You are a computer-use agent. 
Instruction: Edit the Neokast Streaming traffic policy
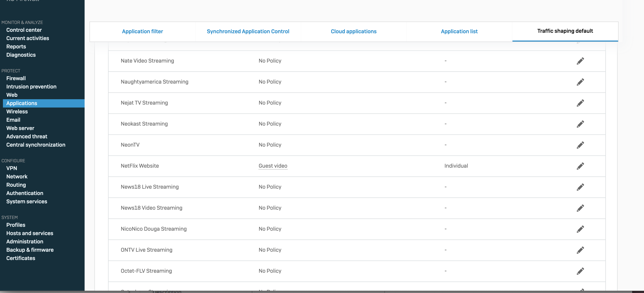tap(580, 124)
